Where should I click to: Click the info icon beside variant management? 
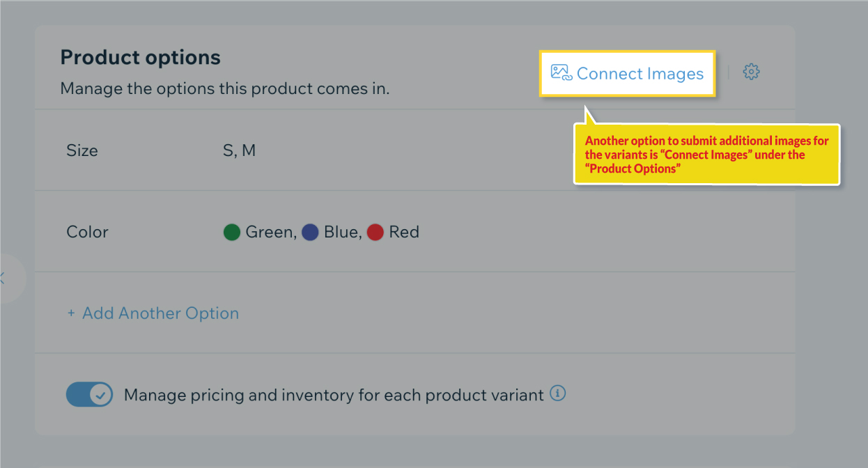[558, 393]
